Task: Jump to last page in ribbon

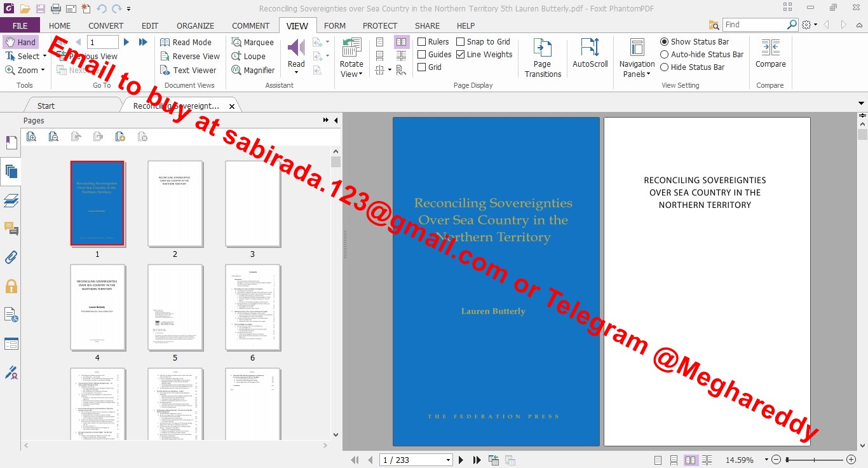Action: pos(143,42)
